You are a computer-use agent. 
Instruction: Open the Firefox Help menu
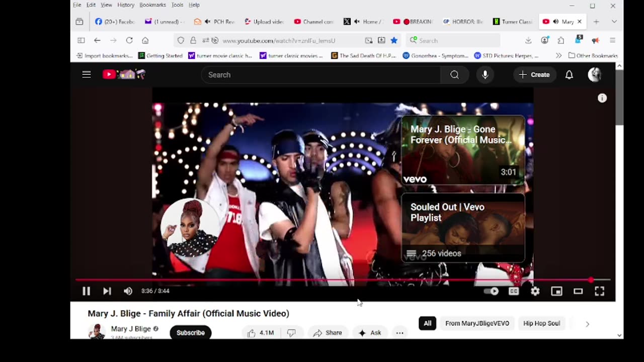coord(194,5)
